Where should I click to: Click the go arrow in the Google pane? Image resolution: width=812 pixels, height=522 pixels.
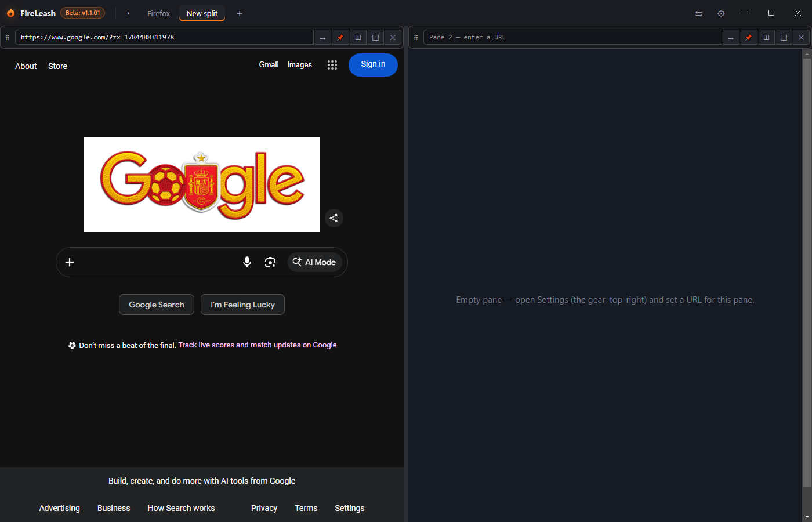pyautogui.click(x=322, y=37)
